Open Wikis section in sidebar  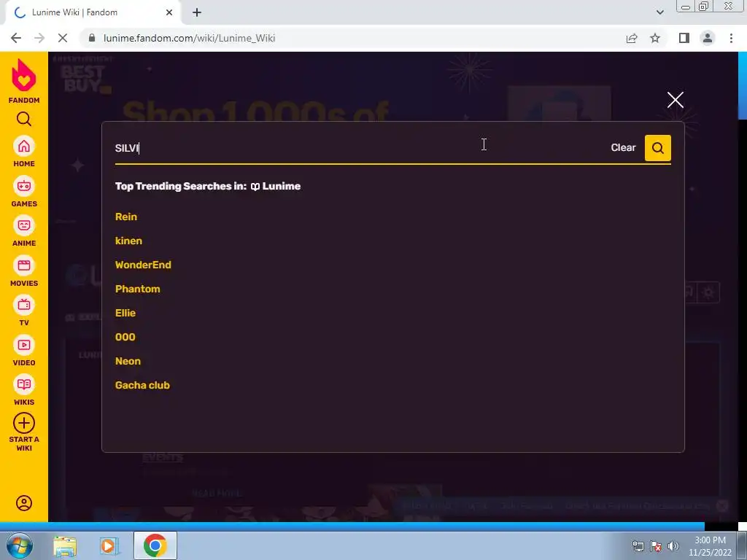coord(24,390)
